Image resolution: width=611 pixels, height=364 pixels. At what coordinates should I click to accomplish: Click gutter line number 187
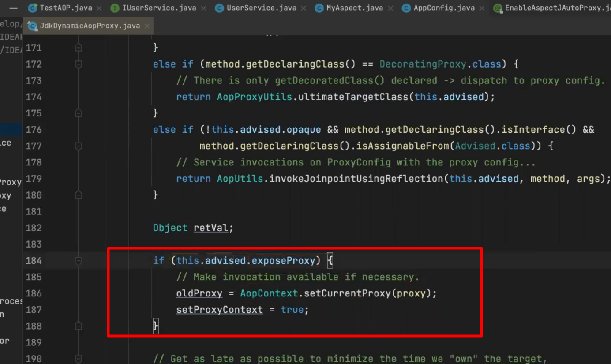click(x=34, y=310)
